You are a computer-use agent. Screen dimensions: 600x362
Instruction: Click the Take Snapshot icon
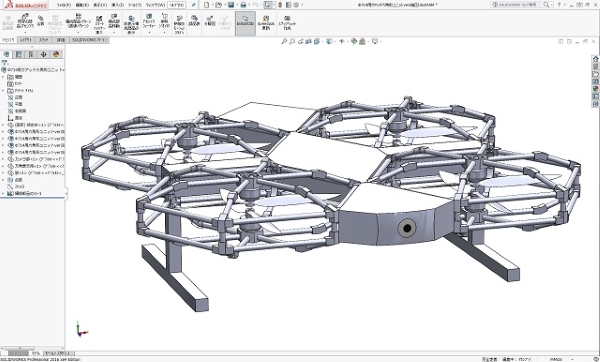coord(287,18)
